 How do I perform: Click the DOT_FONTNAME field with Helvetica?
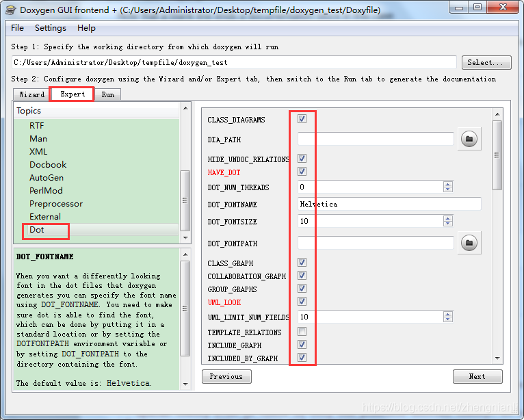tap(389, 204)
